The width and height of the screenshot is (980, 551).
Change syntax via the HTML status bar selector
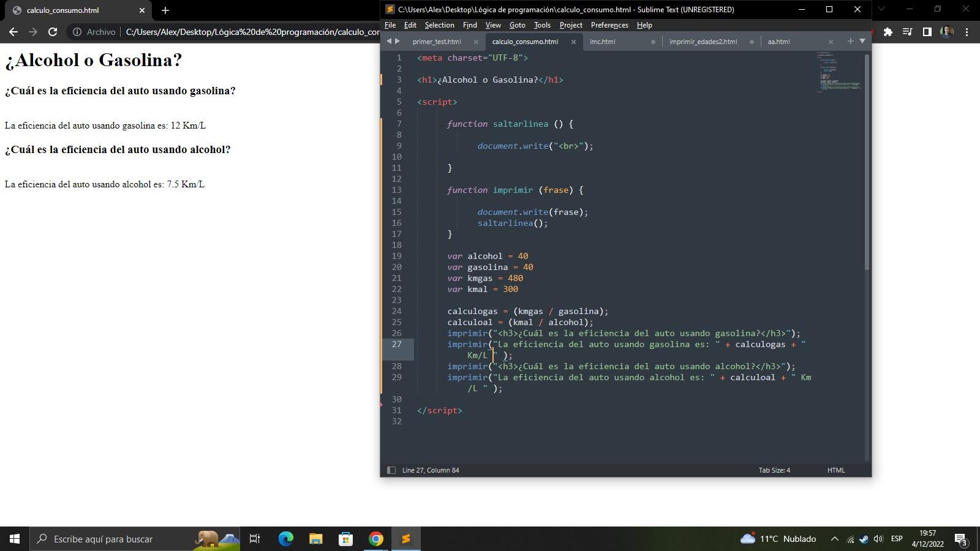click(x=835, y=470)
